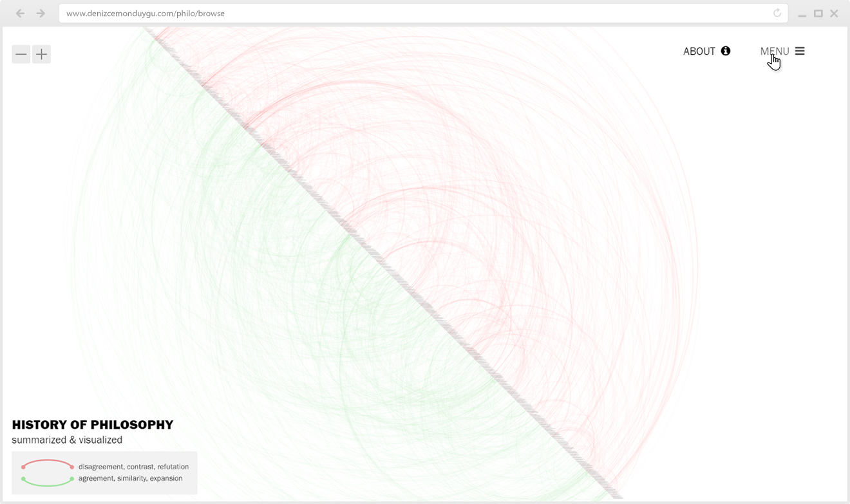850x504 pixels.
Task: Close the browser window
Action: click(x=834, y=14)
